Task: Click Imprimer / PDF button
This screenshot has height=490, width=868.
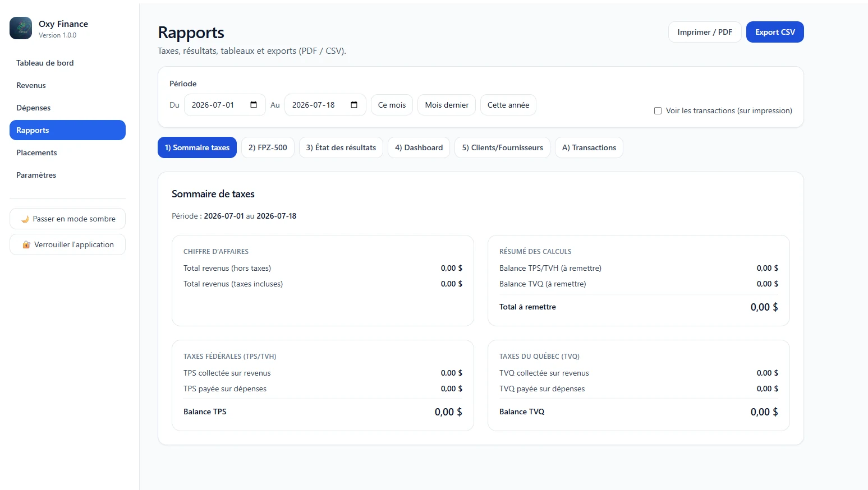Action: tap(705, 32)
